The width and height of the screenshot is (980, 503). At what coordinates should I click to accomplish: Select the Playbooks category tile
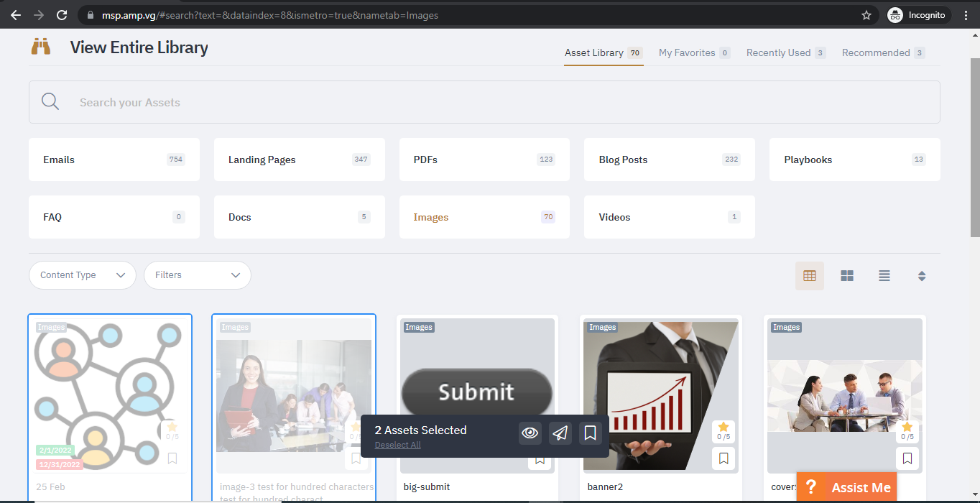point(855,160)
